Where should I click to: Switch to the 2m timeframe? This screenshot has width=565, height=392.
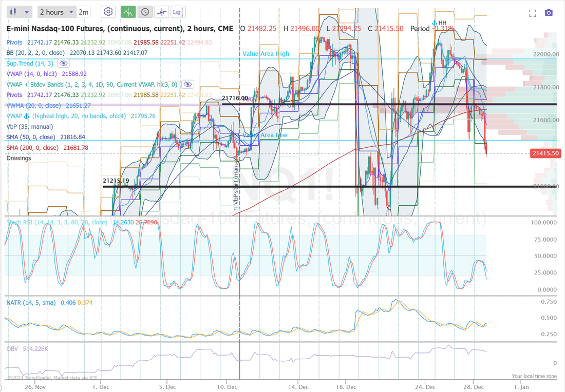point(84,12)
